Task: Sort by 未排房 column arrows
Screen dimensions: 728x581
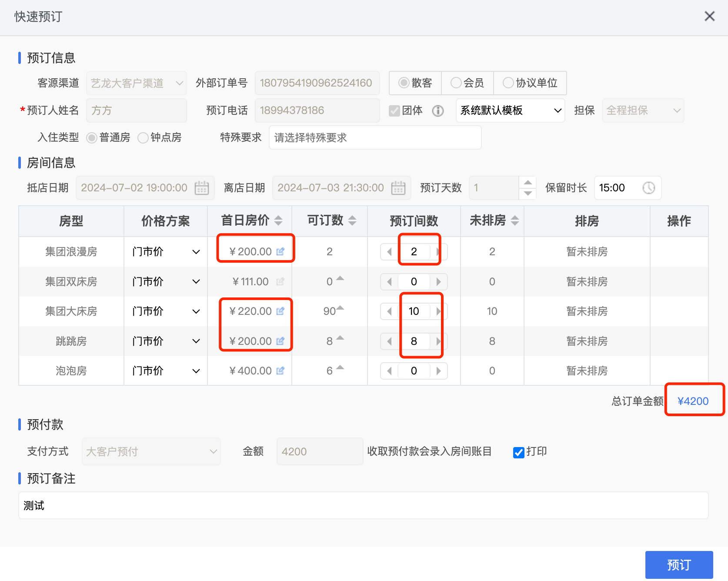Action: (515, 221)
